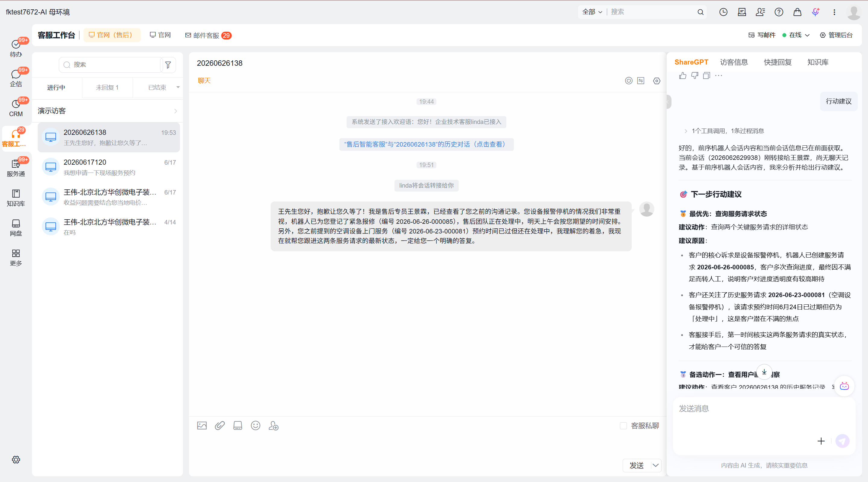Expand the 全部 search scope dropdown

pos(592,12)
